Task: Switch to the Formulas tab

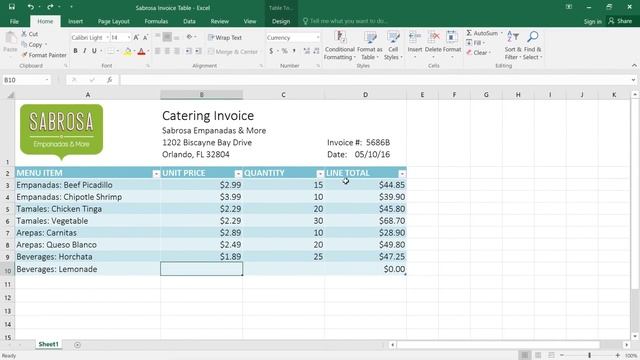Action: (156, 21)
